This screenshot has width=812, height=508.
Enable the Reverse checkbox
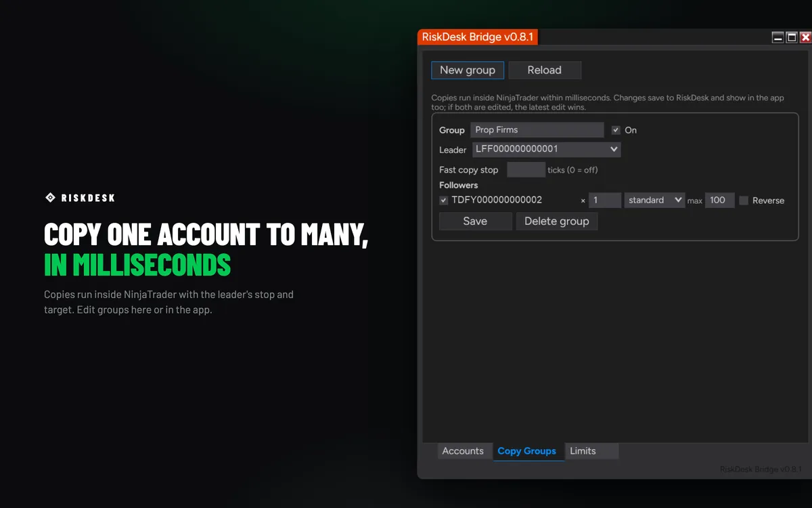(x=744, y=200)
